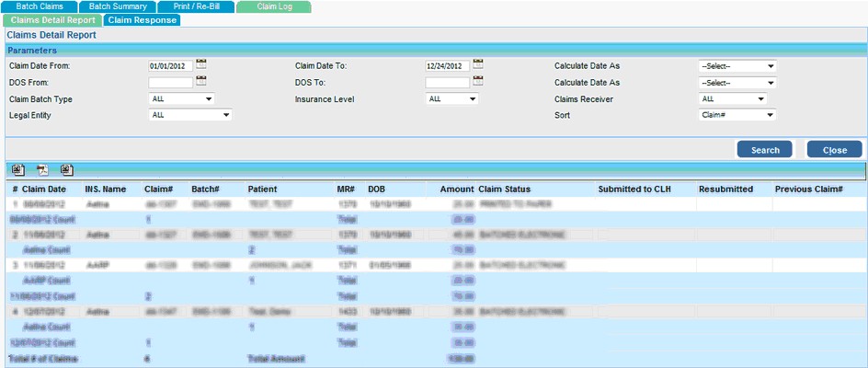Click the PDF export icon above the results
This screenshot has height=368, width=868.
(41, 169)
